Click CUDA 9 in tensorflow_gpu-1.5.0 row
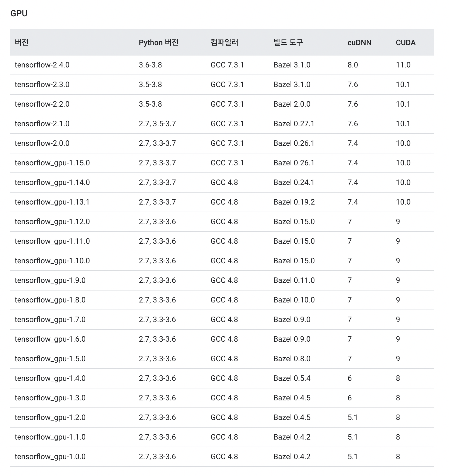Viewport: 449px width, 476px height. point(398,359)
